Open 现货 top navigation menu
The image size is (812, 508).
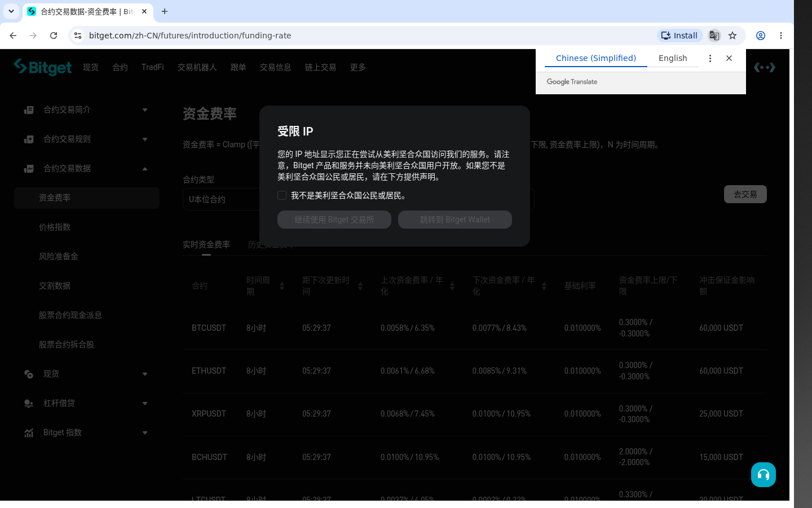pyautogui.click(x=91, y=67)
